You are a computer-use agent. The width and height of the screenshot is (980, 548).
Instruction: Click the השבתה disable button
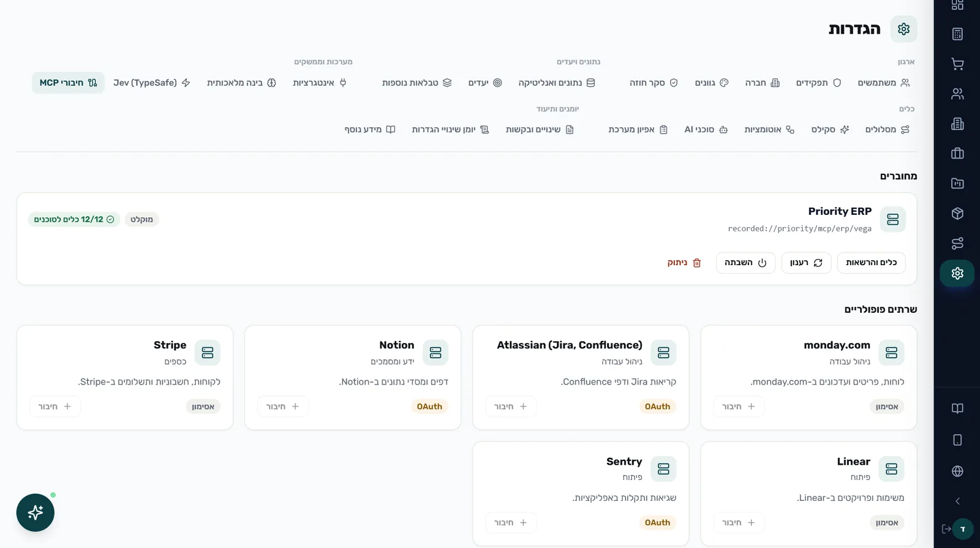745,263
